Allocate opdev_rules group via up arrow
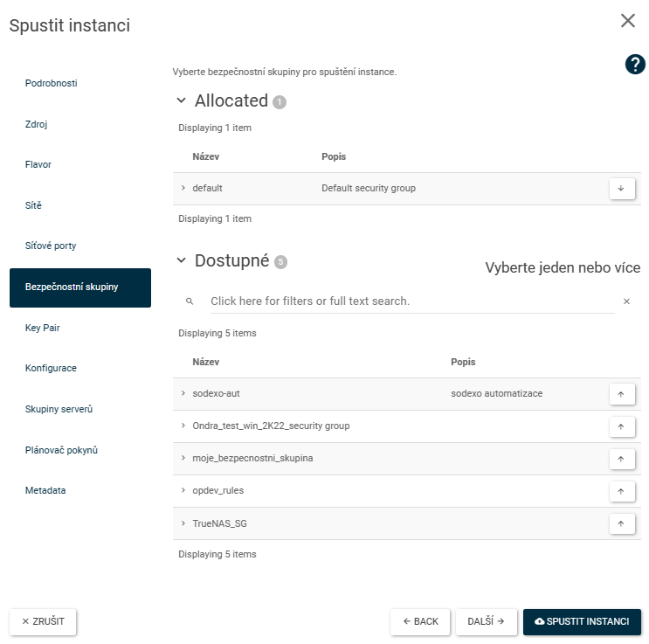Viewport: 649px width, 644px height. 622,491
